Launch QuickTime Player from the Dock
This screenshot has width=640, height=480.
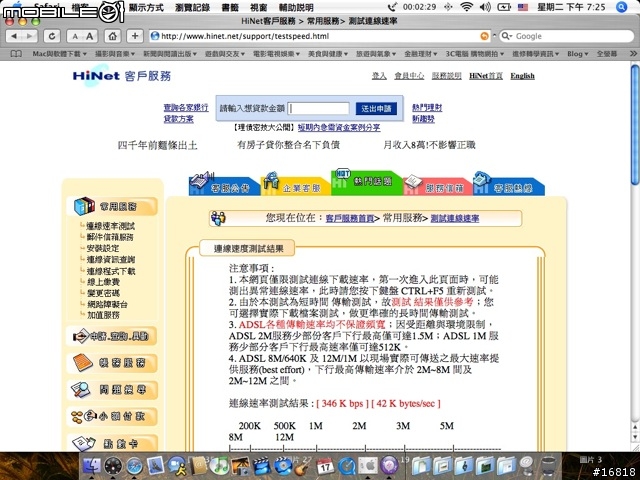coord(347,465)
